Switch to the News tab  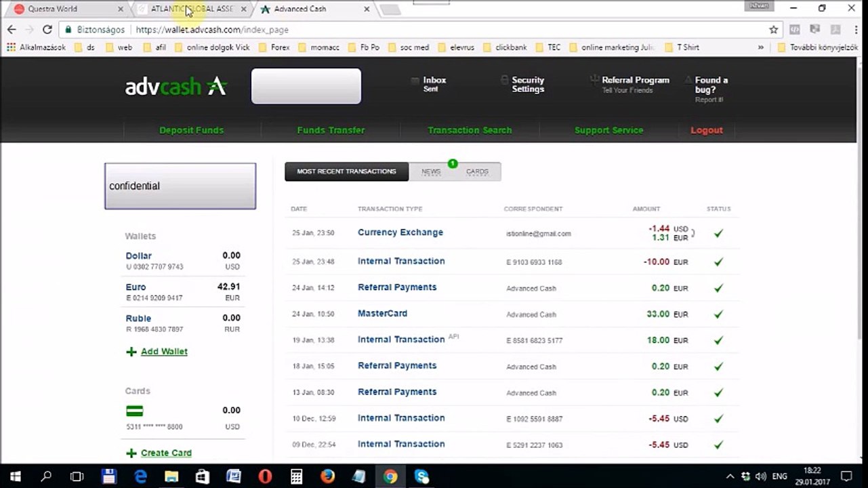point(431,171)
